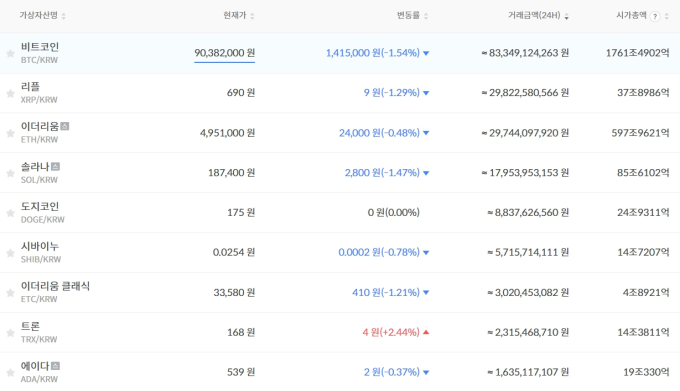The width and height of the screenshot is (680, 391).
Task: Open the 시가총액 help question icon
Action: tap(655, 16)
